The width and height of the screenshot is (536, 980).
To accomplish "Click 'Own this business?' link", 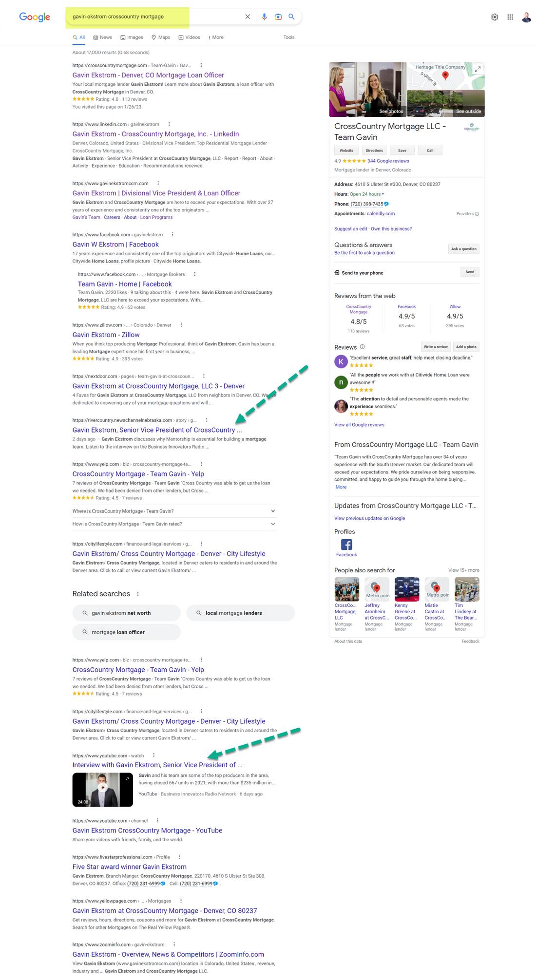I will pyautogui.click(x=391, y=229).
